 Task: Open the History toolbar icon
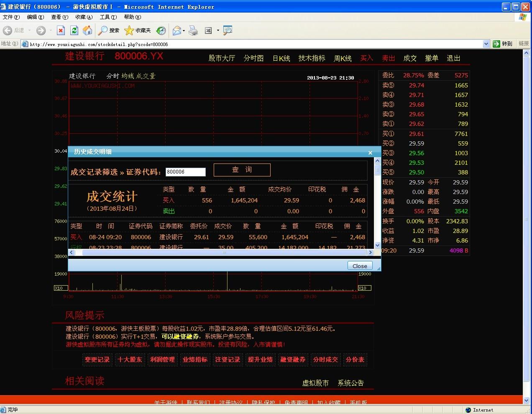click(x=161, y=31)
